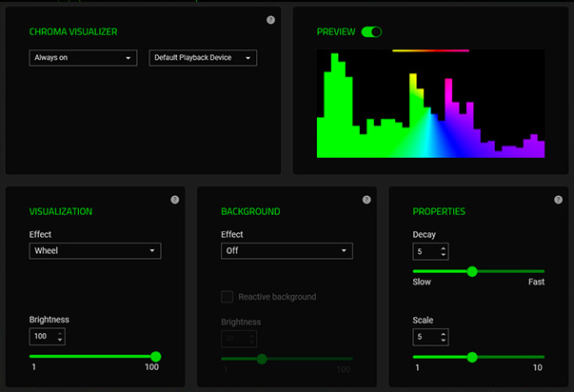Screen dimensions: 574x392
Task: Click the CHROMA VISUALIZER heading
Action: (x=73, y=31)
